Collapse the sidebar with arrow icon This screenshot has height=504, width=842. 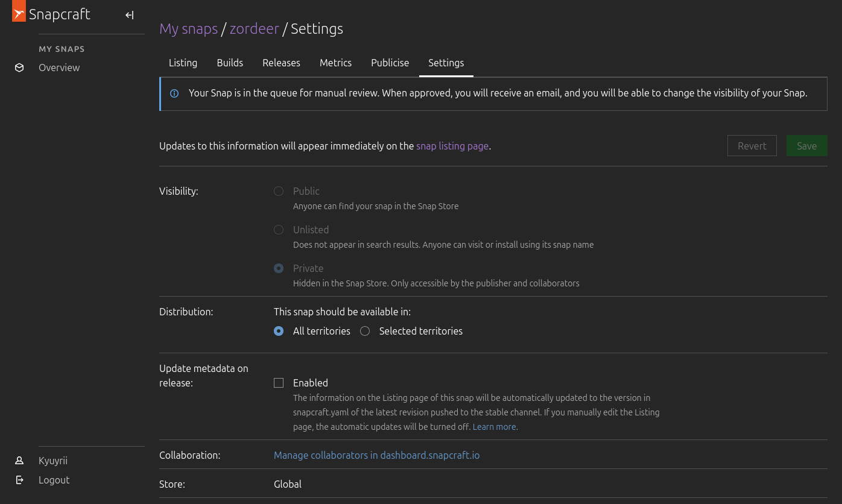coord(129,15)
